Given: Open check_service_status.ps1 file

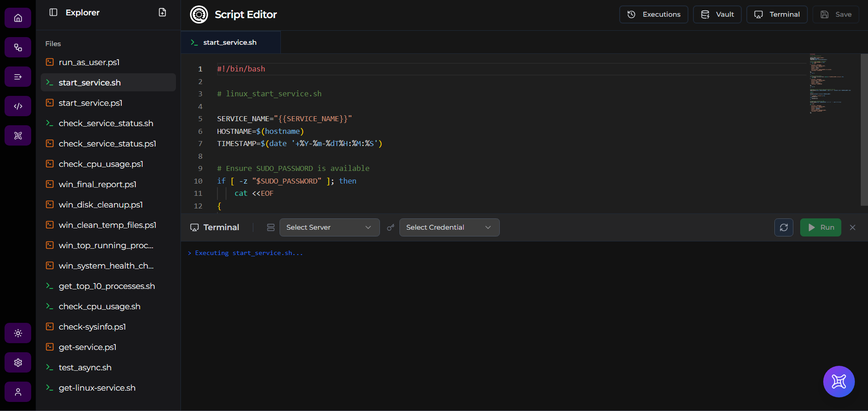Looking at the screenshot, I should click(x=108, y=143).
